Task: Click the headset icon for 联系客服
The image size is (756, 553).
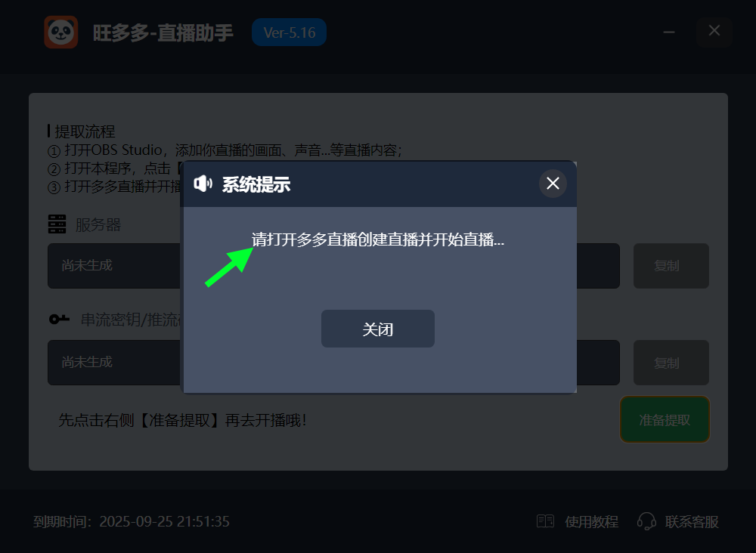Action: tap(646, 521)
